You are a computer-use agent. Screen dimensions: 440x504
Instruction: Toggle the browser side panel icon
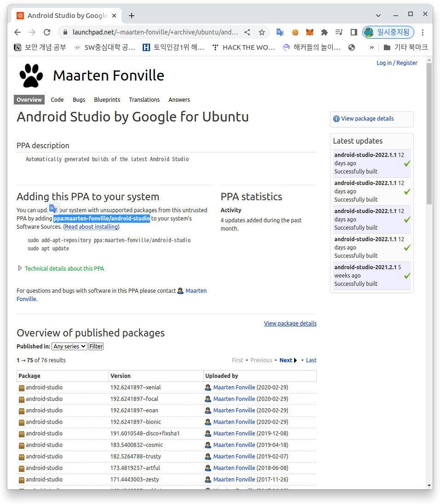[354, 32]
